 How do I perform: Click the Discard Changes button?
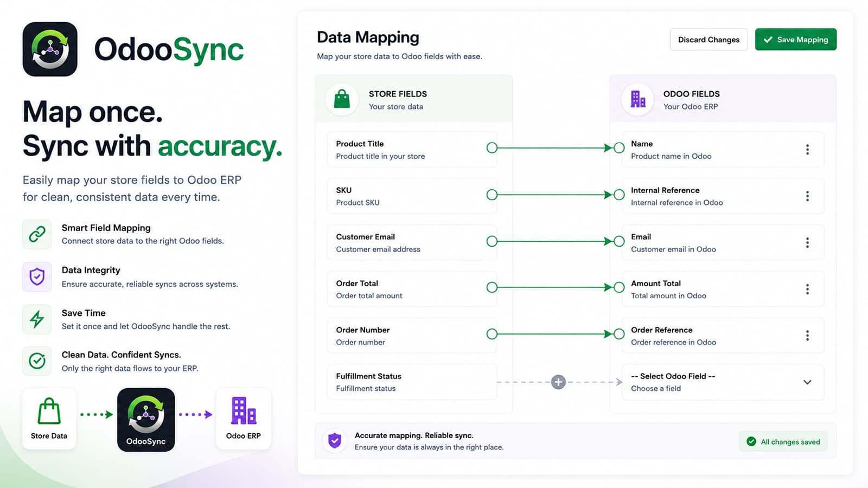pos(709,40)
